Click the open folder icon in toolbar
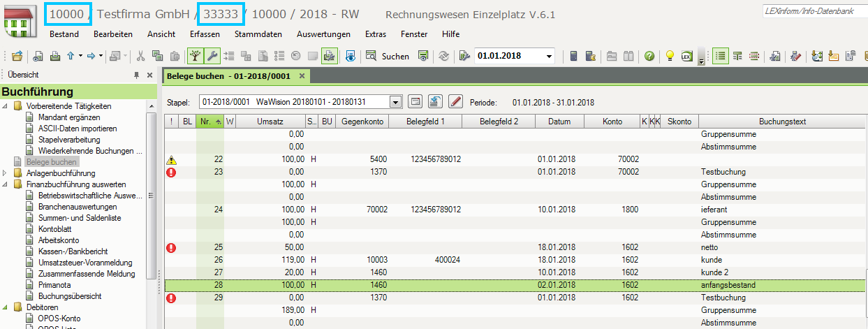The width and height of the screenshot is (868, 329). point(17,57)
